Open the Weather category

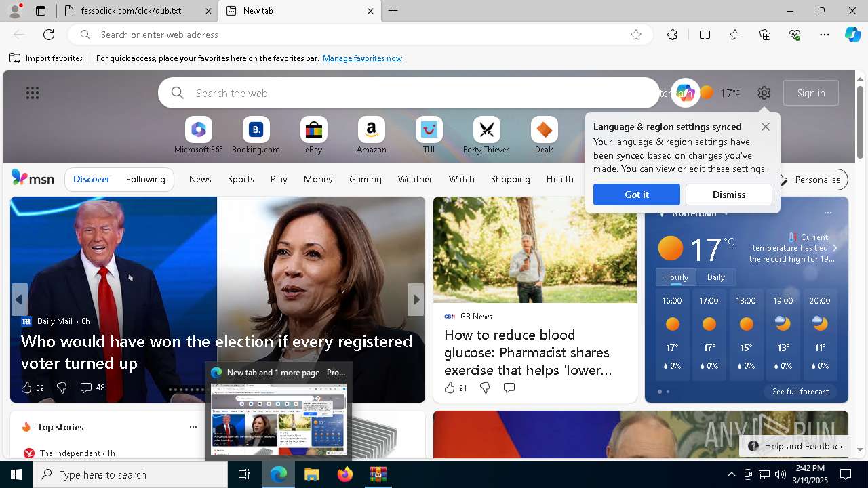tap(415, 179)
